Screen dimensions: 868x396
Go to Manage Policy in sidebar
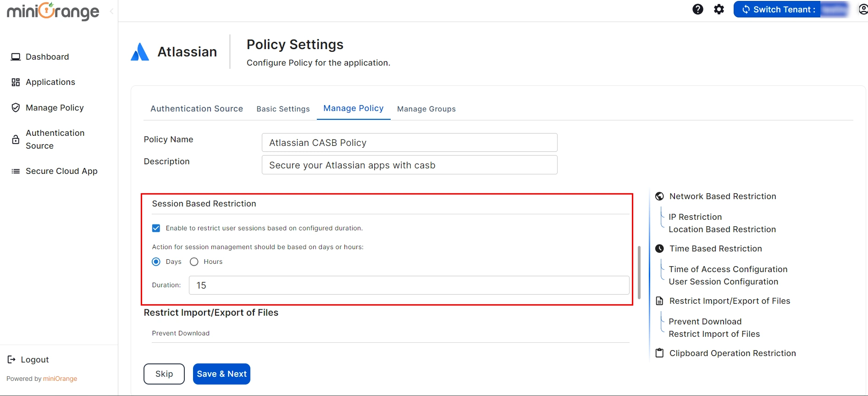[x=55, y=108]
